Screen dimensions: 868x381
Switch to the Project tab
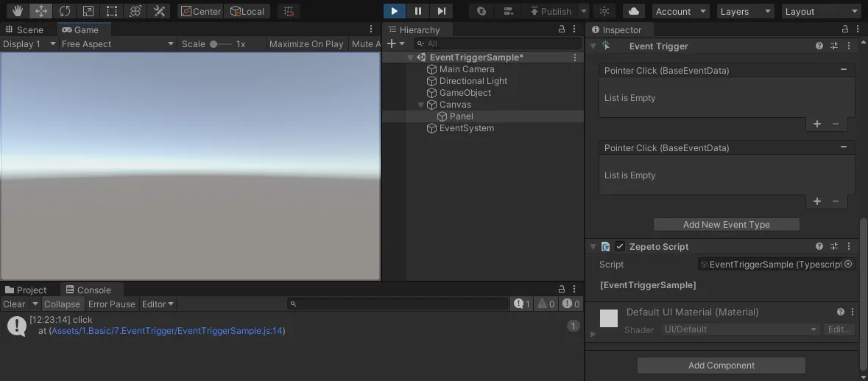point(26,290)
